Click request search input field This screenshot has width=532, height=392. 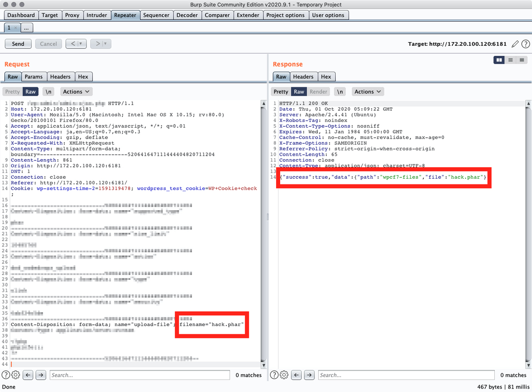pyautogui.click(x=140, y=375)
